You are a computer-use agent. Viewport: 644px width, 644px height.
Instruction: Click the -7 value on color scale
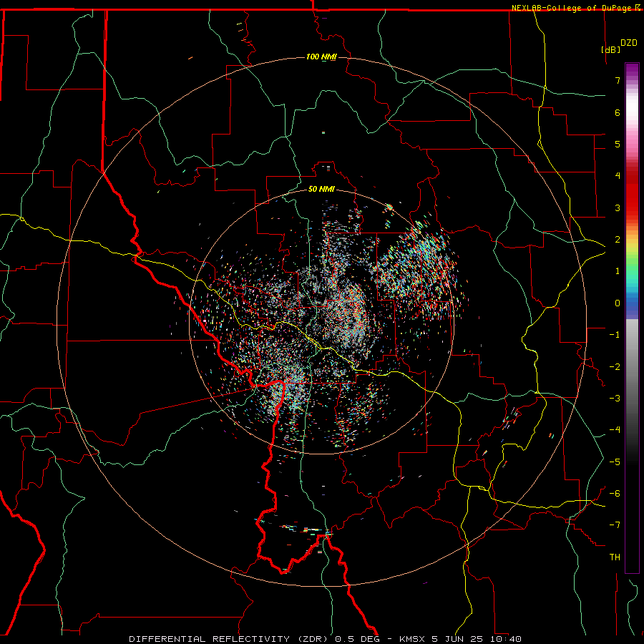tap(615, 525)
